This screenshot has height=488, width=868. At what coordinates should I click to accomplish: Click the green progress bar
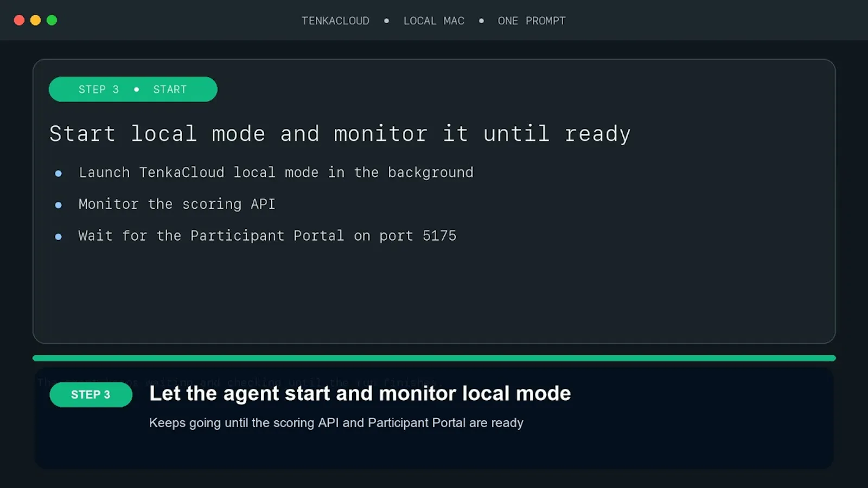point(434,358)
